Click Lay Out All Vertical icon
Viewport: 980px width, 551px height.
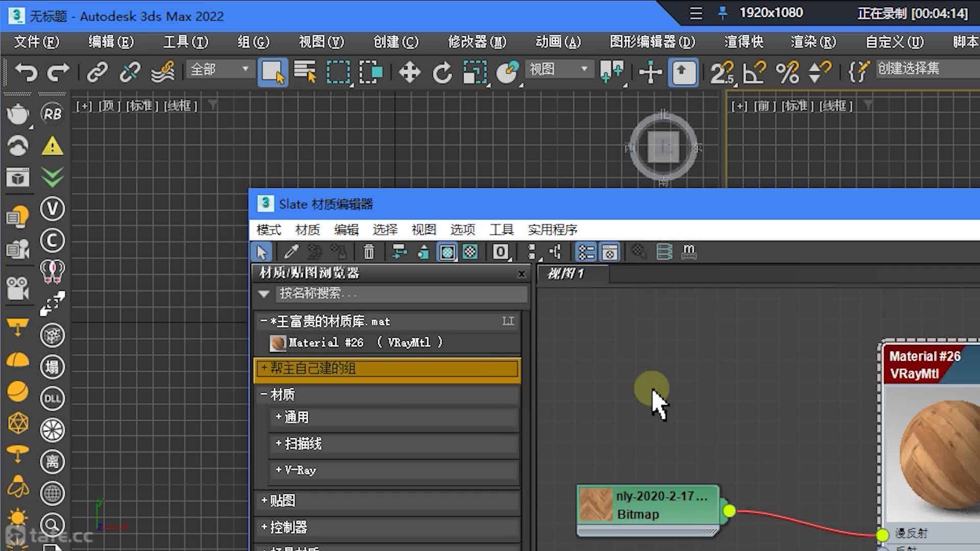pos(531,252)
